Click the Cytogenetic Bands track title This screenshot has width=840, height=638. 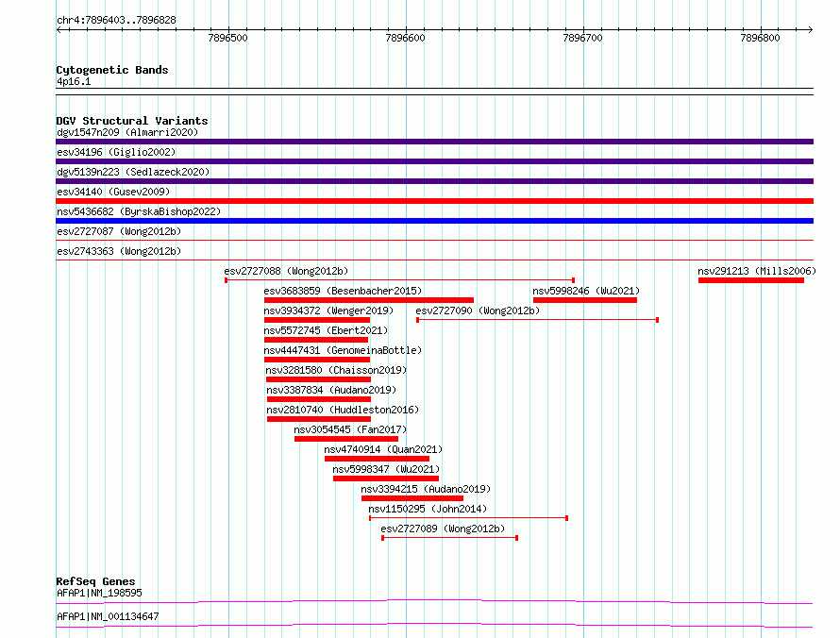(x=112, y=70)
